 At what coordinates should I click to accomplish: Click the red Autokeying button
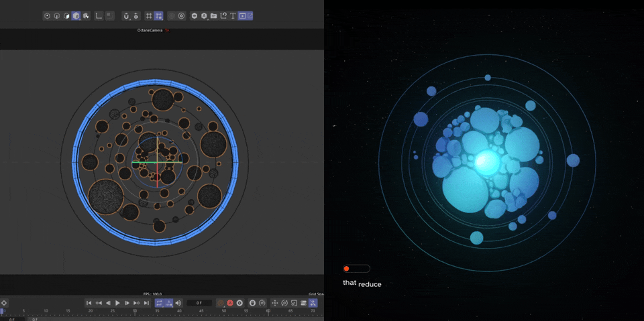coord(229,303)
